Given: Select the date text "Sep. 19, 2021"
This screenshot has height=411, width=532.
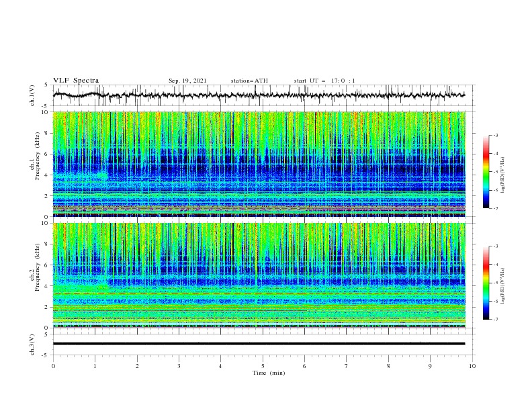Looking at the screenshot, I should (x=187, y=81).
